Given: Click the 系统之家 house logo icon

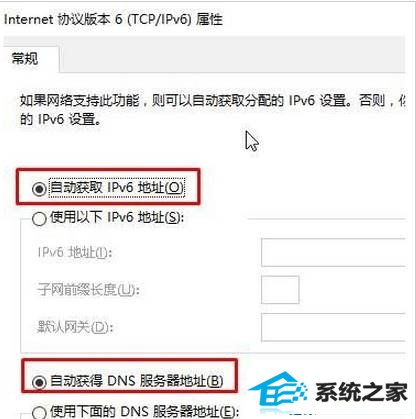Looking at the screenshot, I should click(279, 392).
